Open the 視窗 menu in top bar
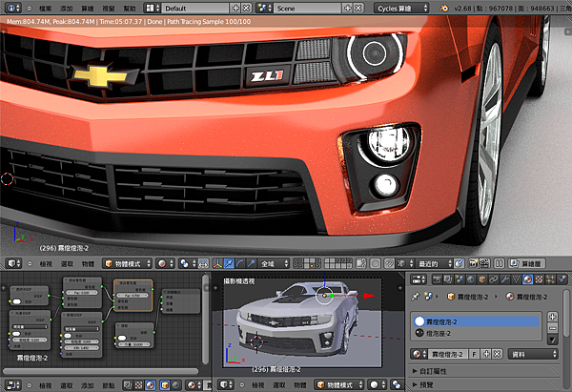The width and height of the screenshot is (572, 392). coord(109,8)
